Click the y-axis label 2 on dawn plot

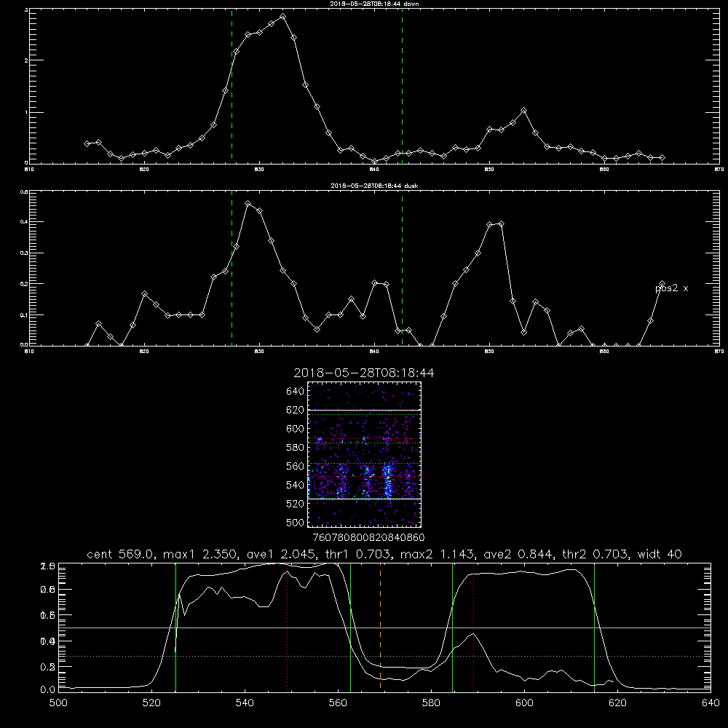(x=26, y=60)
